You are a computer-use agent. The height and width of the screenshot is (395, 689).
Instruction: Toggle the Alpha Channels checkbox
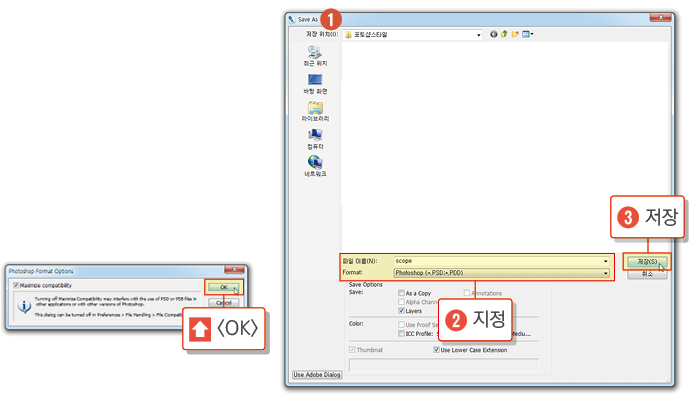(401, 302)
